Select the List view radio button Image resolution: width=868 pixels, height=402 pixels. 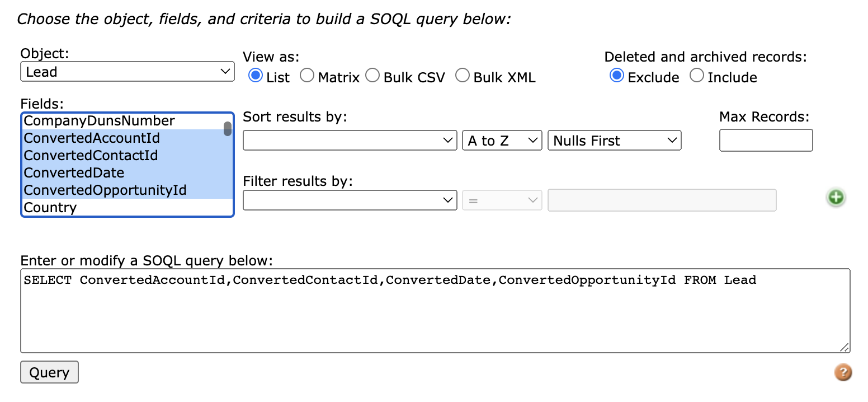(256, 76)
